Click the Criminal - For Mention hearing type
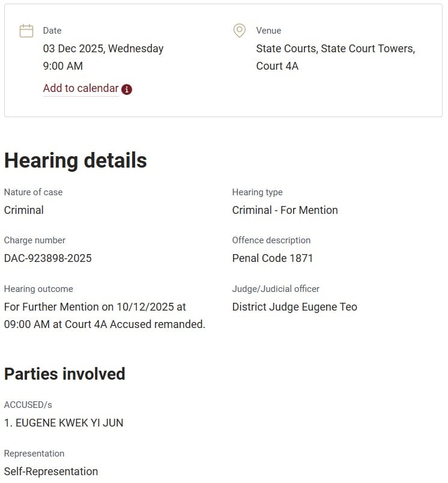Viewport: 448px width, 483px height. point(285,210)
